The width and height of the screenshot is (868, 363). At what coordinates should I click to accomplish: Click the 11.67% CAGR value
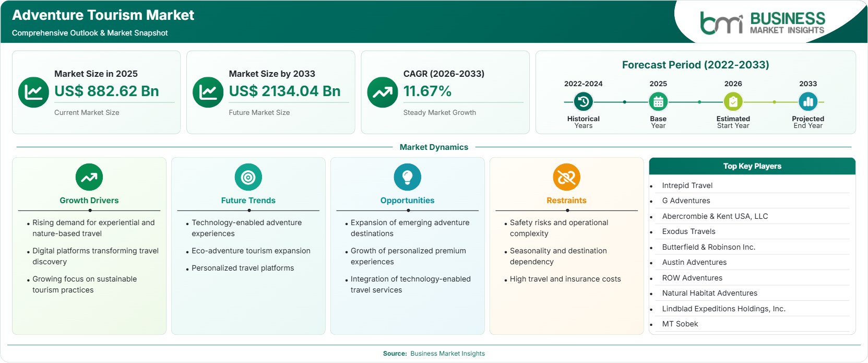(x=427, y=91)
